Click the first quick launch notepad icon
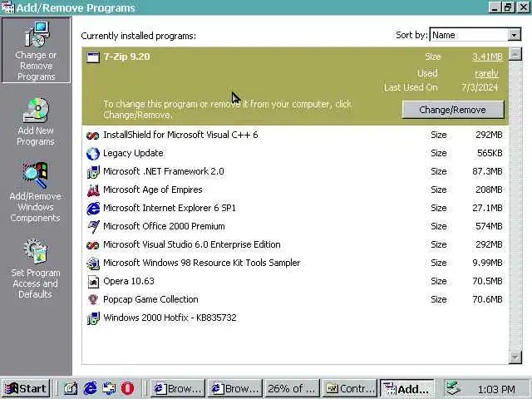This screenshot has width=532, height=399. coord(71,388)
